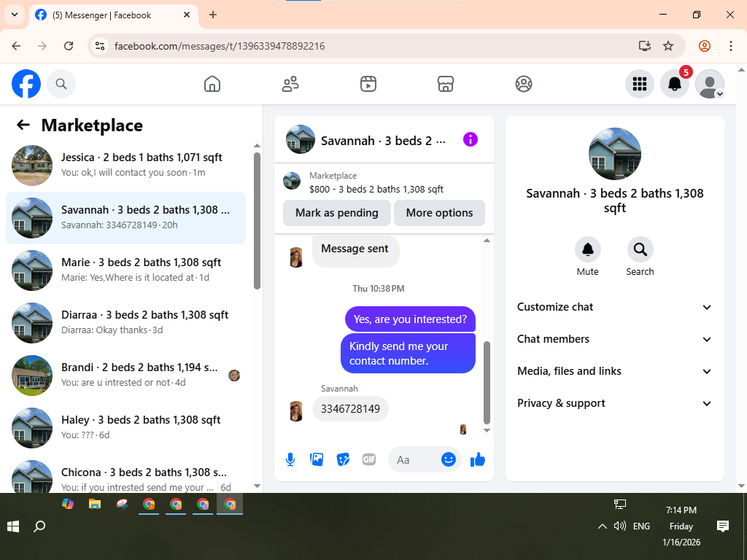The height and width of the screenshot is (560, 747).
Task: Open File Explorer from taskbar
Action: pos(95,504)
